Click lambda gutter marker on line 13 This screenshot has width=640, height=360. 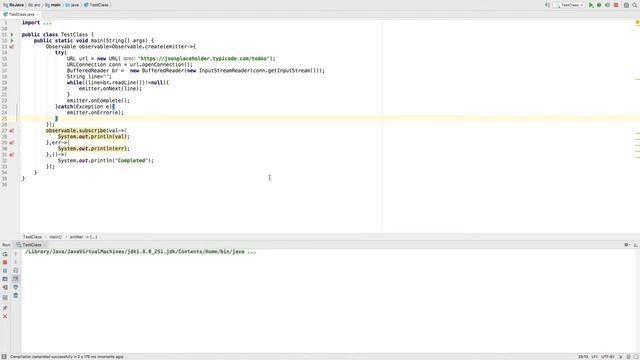tap(12, 47)
